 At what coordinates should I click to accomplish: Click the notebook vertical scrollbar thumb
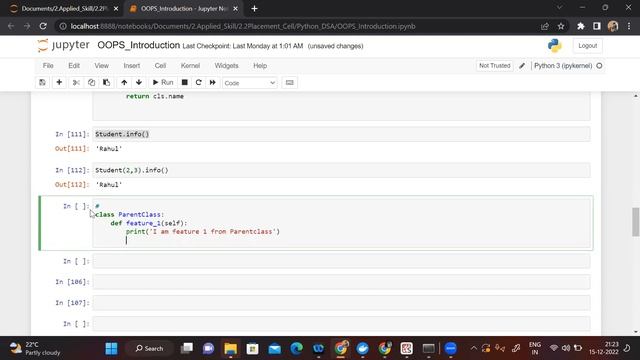tap(636, 222)
